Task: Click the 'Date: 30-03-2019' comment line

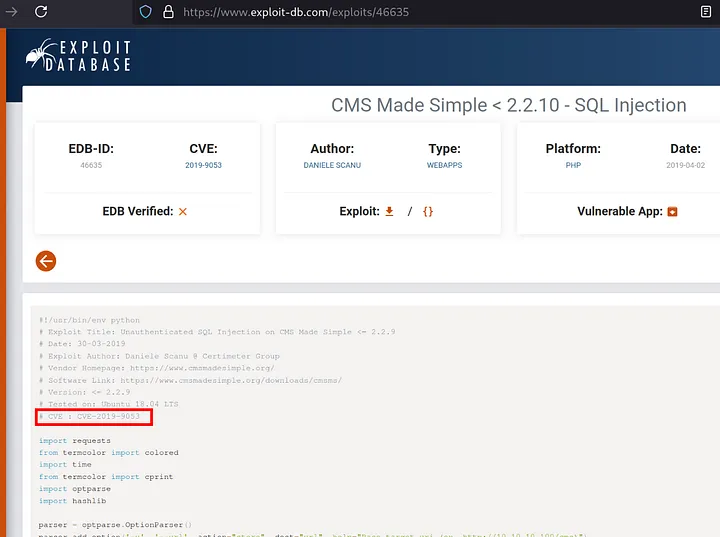Action: [x=82, y=344]
